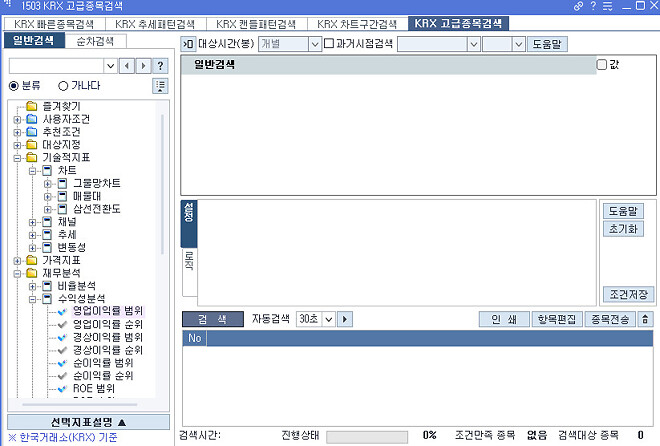Image resolution: width=660 pixels, height=446 pixels.
Task: Collapse the 수익성분석 tree node
Action: click(x=32, y=299)
